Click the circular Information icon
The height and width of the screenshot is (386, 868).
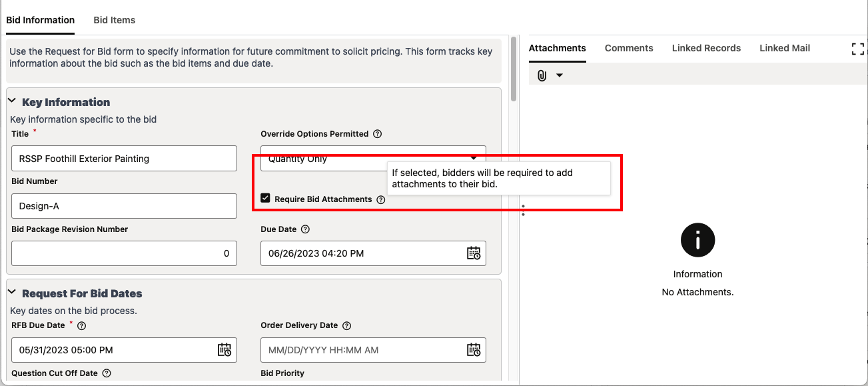point(697,240)
